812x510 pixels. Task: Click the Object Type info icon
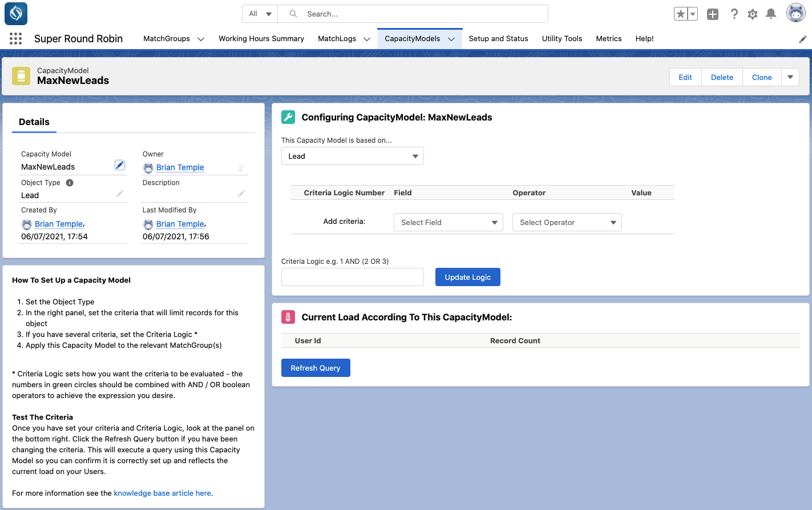[70, 183]
